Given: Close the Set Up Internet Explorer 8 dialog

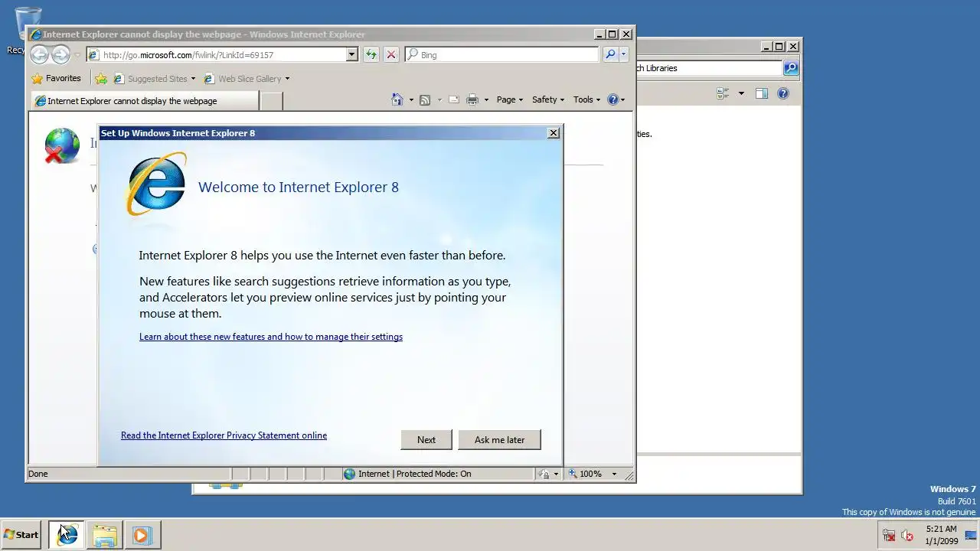Looking at the screenshot, I should [554, 133].
